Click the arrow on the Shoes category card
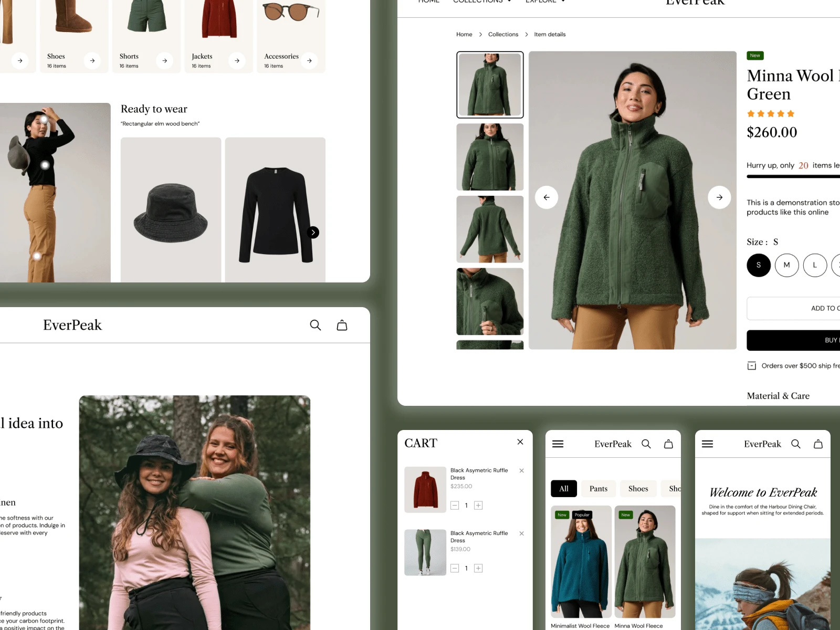 coord(92,61)
